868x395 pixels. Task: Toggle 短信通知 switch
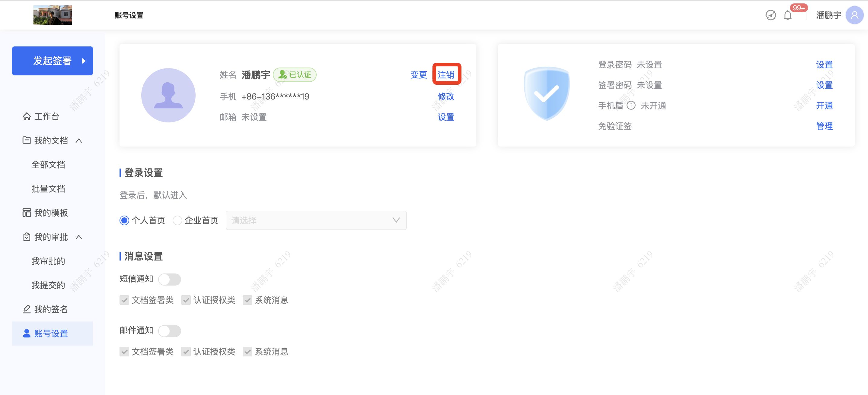(170, 279)
